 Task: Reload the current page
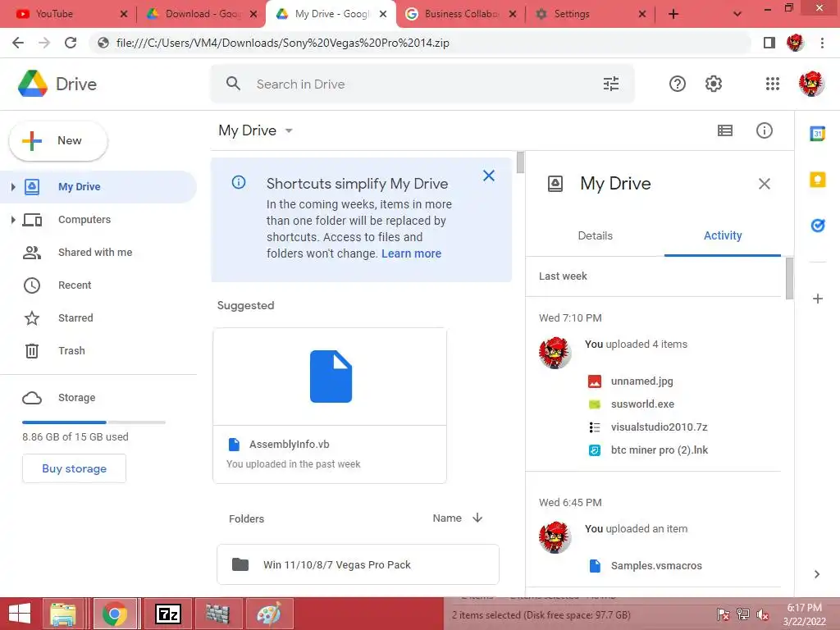click(71, 43)
